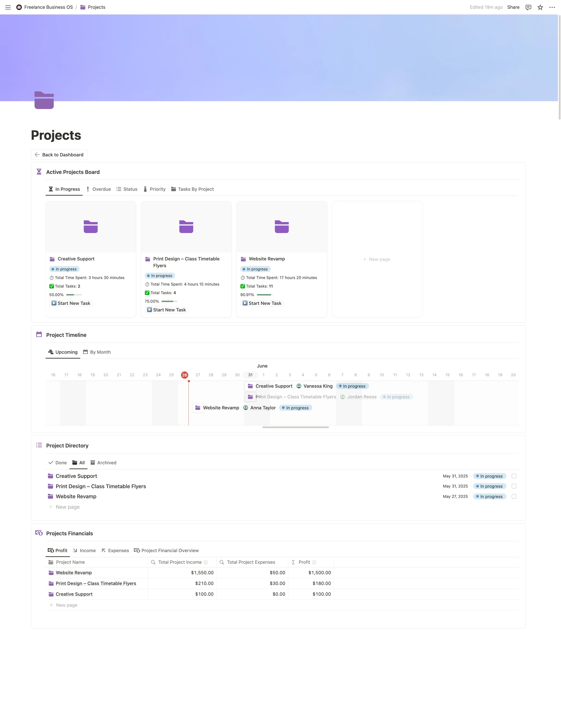This screenshot has height=728, width=561.
Task: Click the Share button
Action: coord(513,7)
